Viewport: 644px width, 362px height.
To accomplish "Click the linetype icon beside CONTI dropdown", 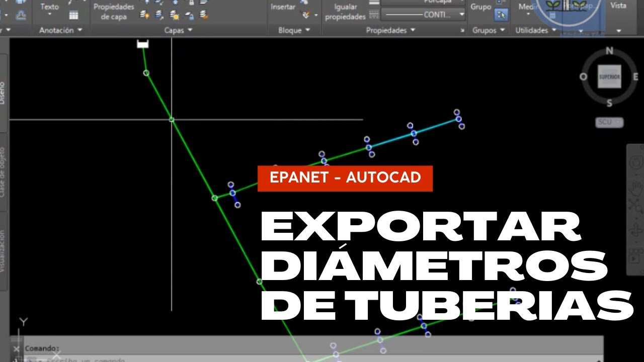I will point(374,15).
